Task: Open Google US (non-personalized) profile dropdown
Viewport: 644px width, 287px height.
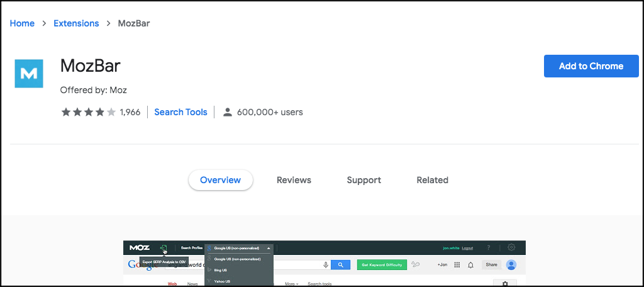Action: click(239, 248)
